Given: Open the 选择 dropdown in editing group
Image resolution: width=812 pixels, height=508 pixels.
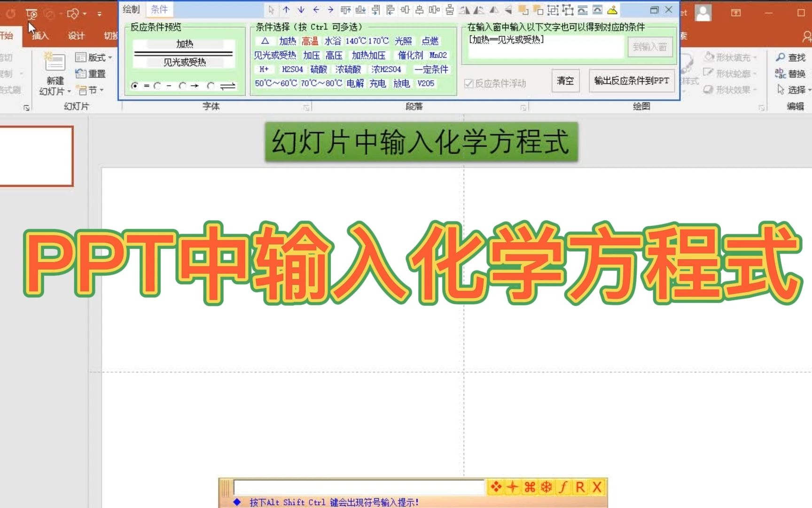Looking at the screenshot, I should tap(794, 89).
